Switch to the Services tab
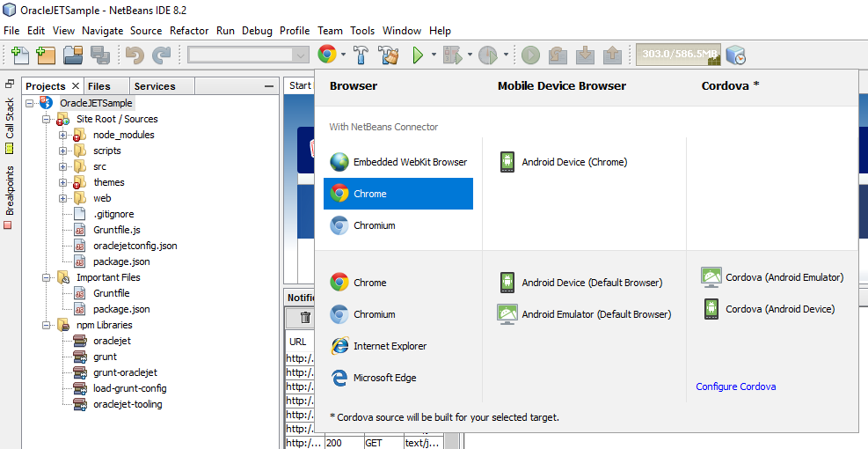 click(155, 86)
